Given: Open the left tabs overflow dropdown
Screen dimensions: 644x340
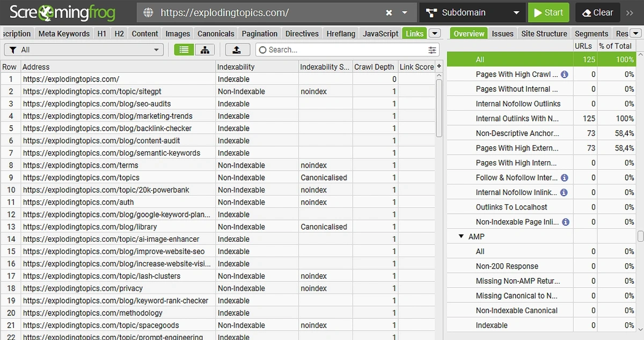Looking at the screenshot, I should (x=434, y=33).
